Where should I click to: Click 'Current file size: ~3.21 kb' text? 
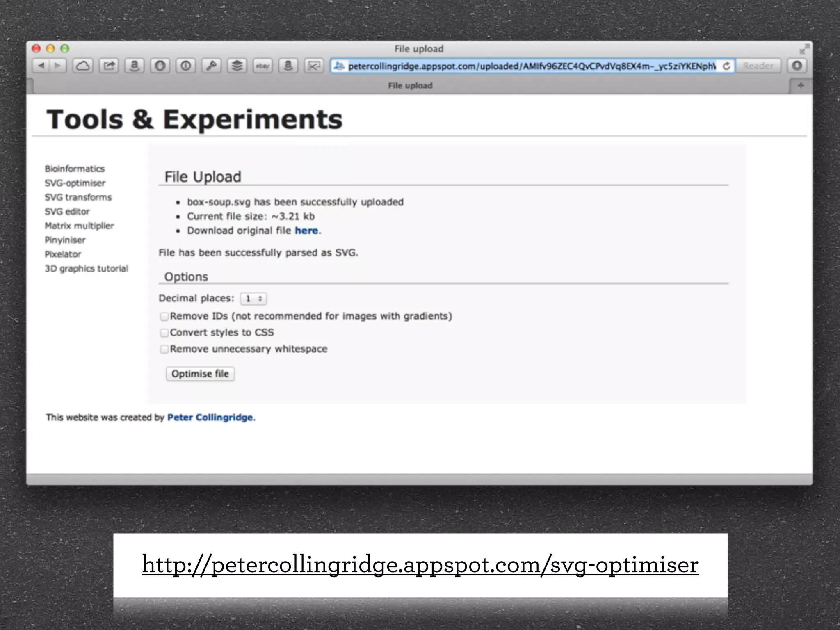[251, 217]
